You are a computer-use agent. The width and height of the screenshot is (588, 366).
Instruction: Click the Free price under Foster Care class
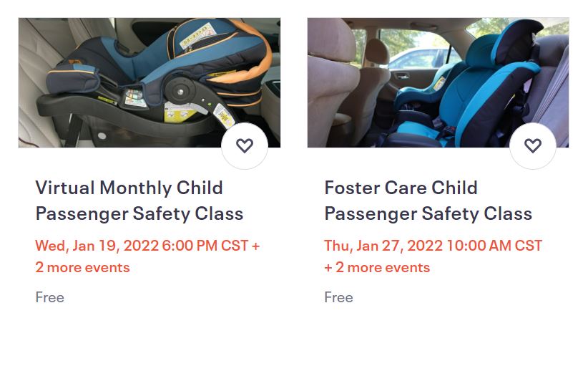point(338,297)
